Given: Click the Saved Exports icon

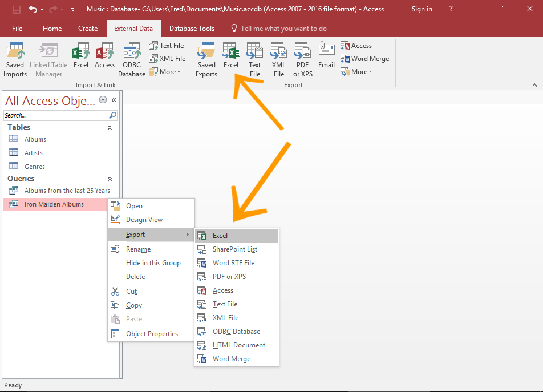Looking at the screenshot, I should [206, 57].
